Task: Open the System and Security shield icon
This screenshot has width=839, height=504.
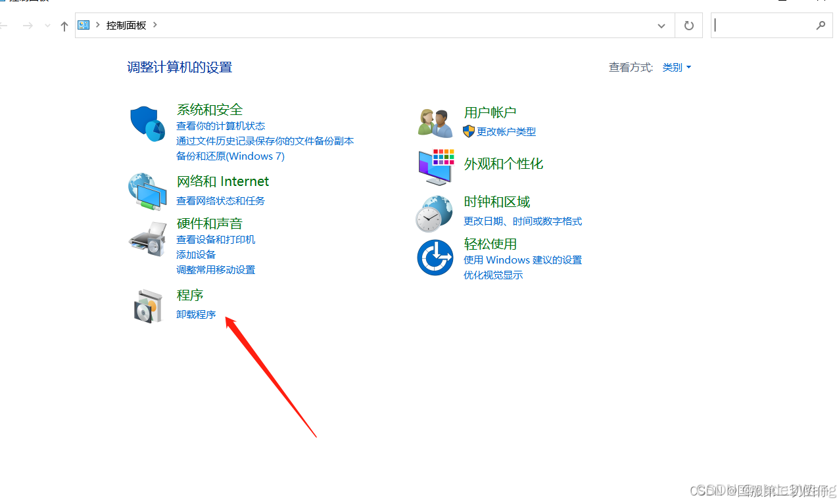Action: (x=147, y=123)
